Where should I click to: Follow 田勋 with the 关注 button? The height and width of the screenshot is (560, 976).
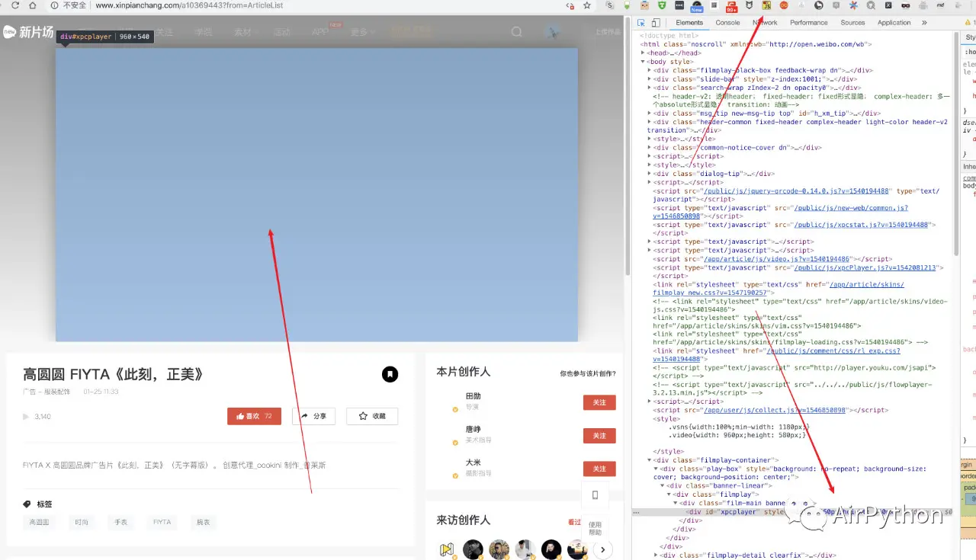[599, 402]
